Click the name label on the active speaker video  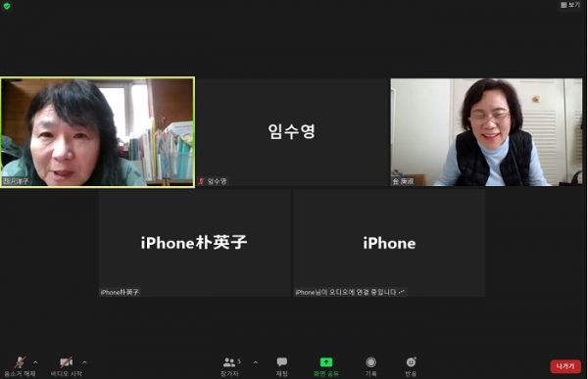coord(16,181)
